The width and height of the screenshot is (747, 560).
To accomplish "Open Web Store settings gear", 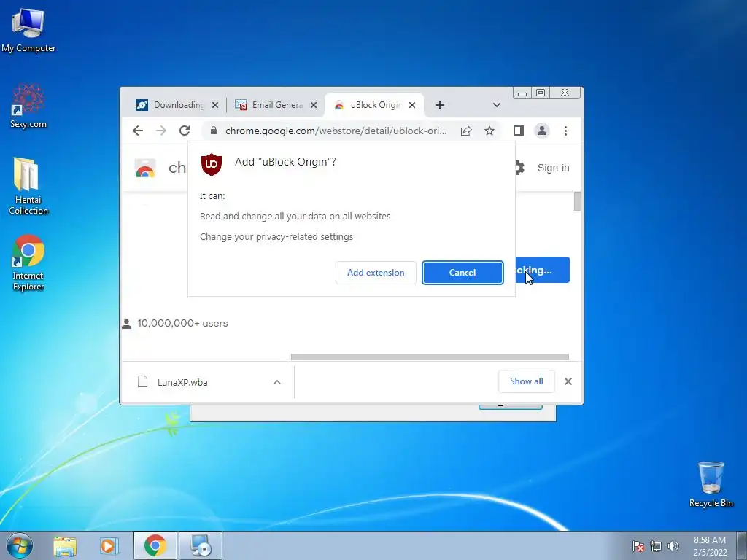I will point(519,168).
